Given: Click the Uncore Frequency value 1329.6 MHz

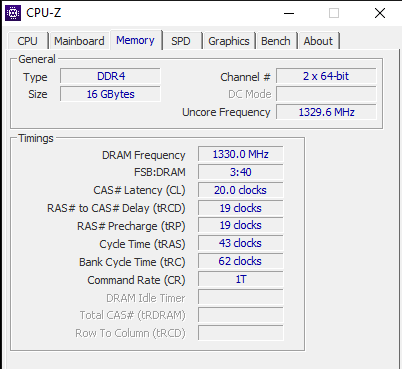Looking at the screenshot, I should tap(326, 112).
